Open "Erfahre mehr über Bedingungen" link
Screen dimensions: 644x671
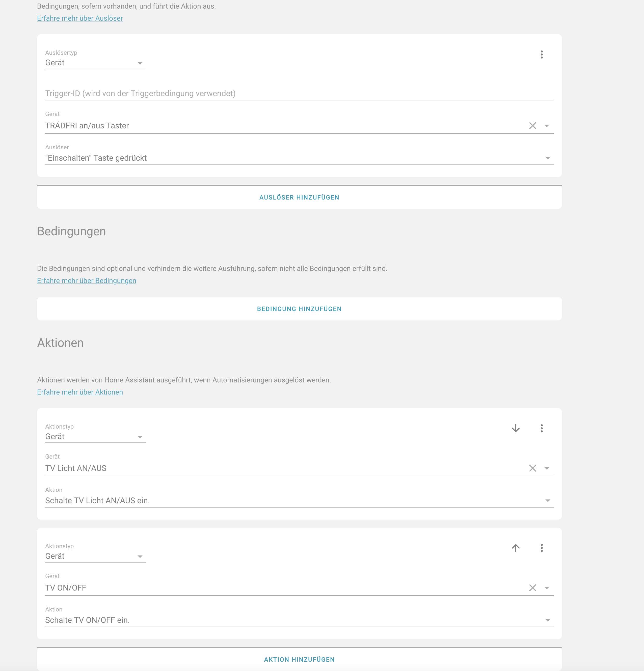(x=87, y=281)
